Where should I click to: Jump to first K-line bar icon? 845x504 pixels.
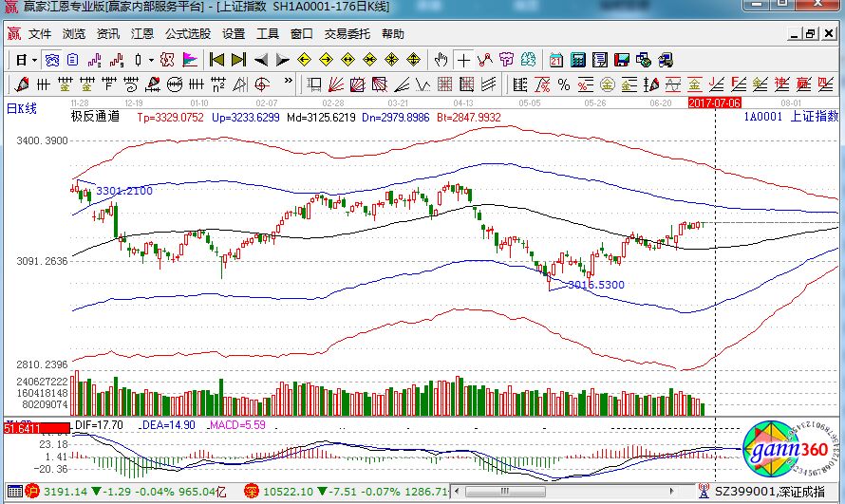point(217,60)
